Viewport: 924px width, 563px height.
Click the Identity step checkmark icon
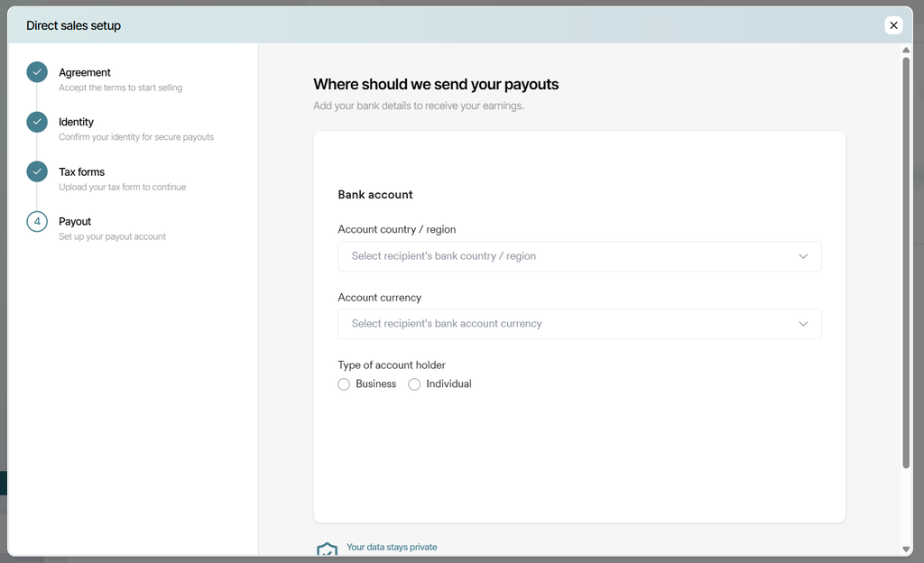[37, 122]
